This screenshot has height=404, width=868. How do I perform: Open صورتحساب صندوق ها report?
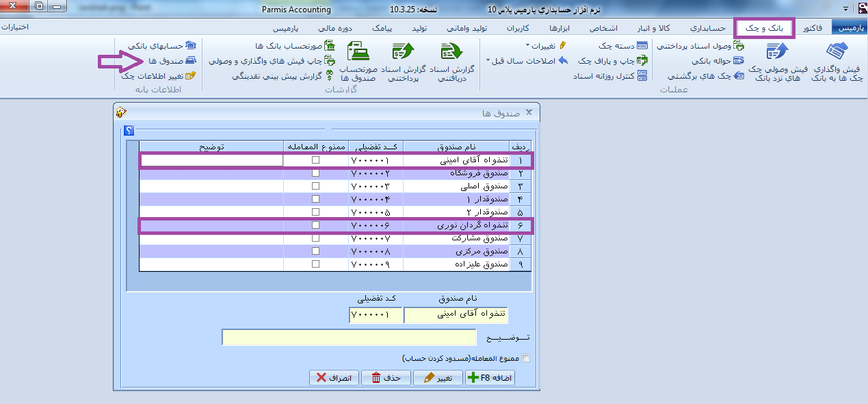pyautogui.click(x=358, y=62)
